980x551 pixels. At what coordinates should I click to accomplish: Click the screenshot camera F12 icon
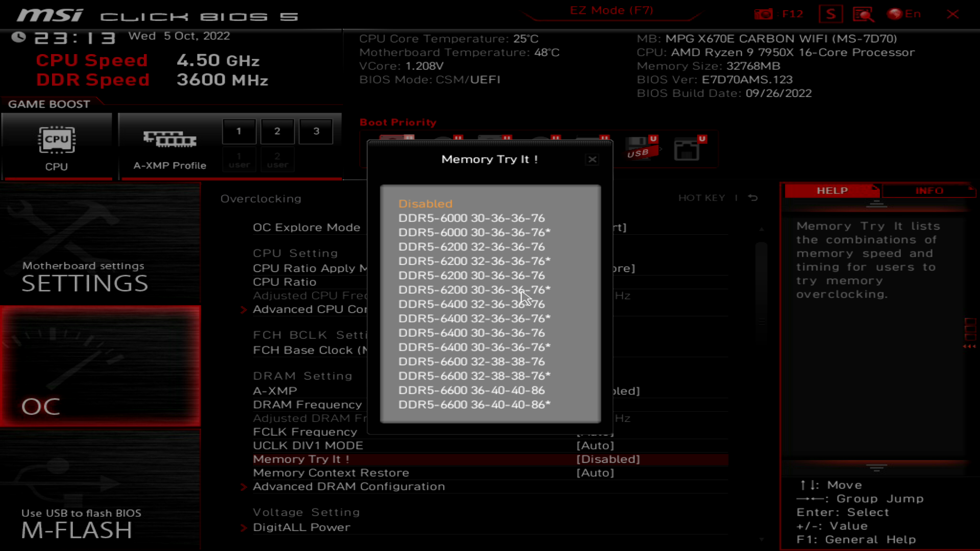764,14
